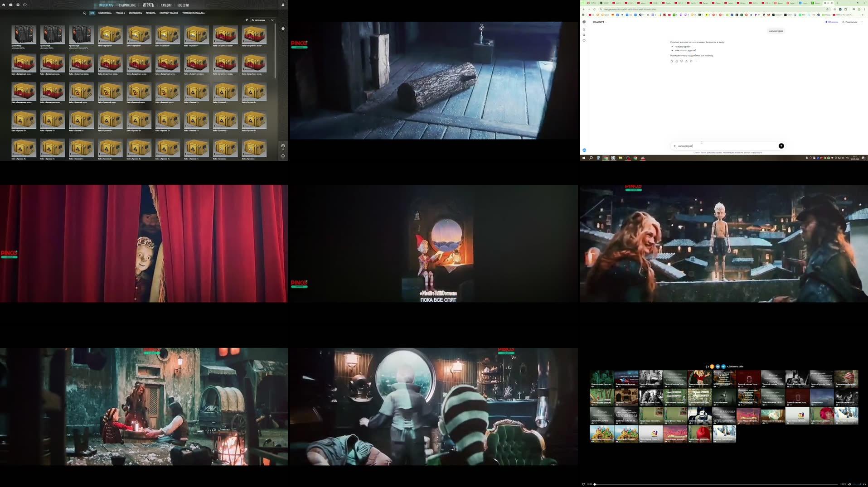The width and height of the screenshot is (868, 487).
Task: Click the browser back arrow
Action: tap(584, 9)
